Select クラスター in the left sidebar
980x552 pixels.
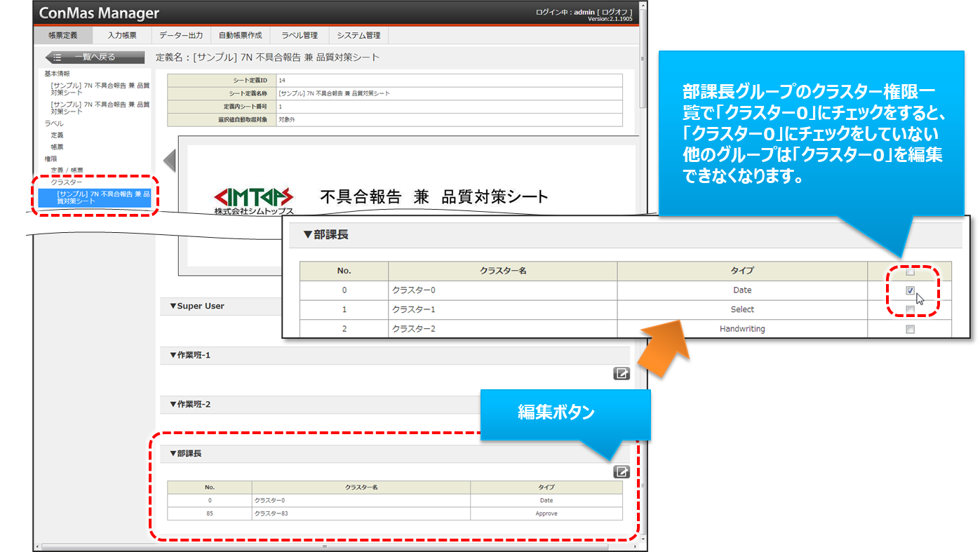coord(66,182)
